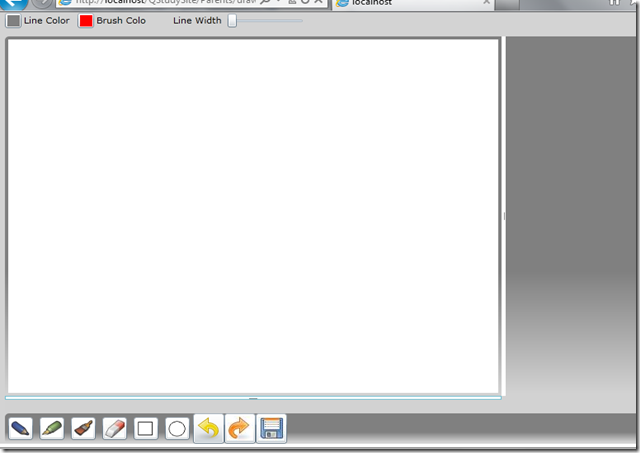Screen dimensions: 640x453
Task: Redo the drawing action
Action: [240, 429]
